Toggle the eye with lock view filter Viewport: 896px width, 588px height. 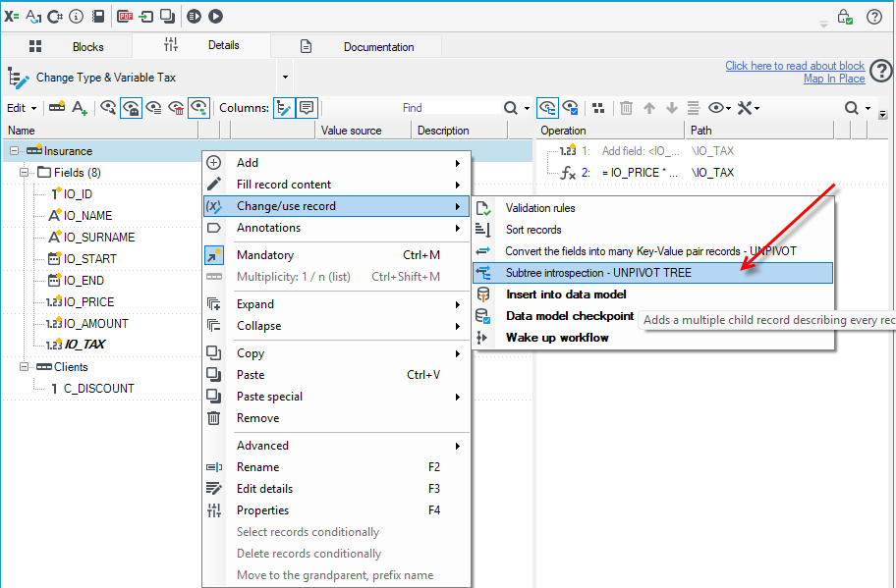[131, 107]
